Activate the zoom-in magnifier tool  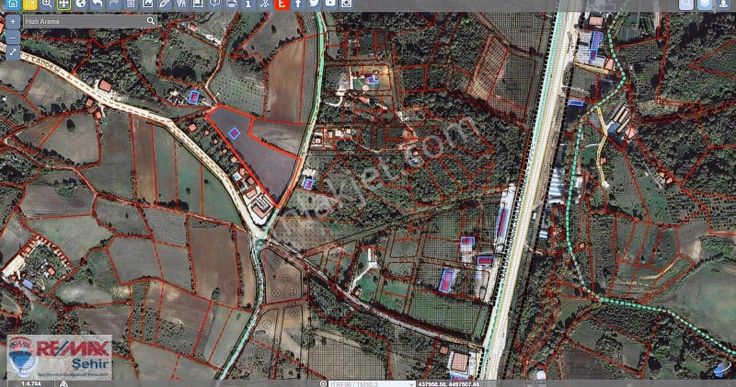point(47,4)
